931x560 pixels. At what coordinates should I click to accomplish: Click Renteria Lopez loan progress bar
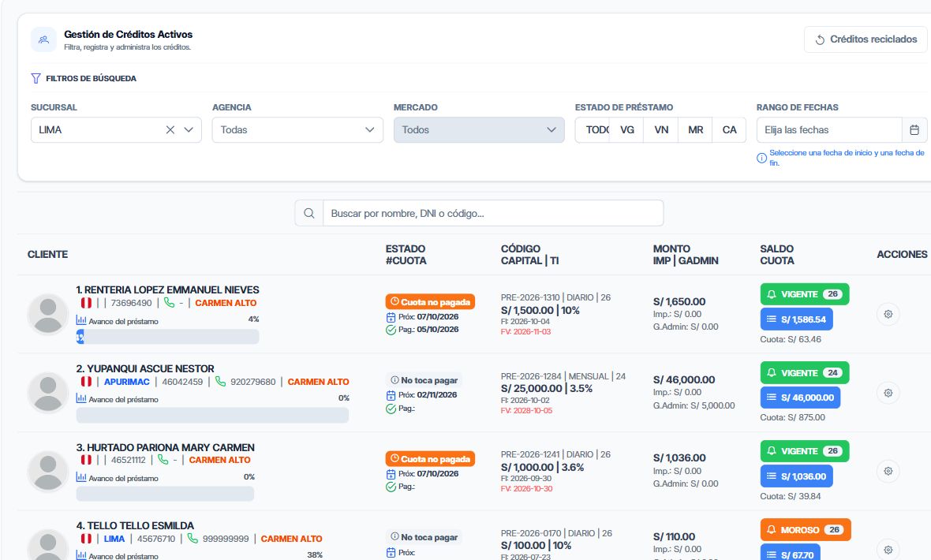[x=167, y=337]
